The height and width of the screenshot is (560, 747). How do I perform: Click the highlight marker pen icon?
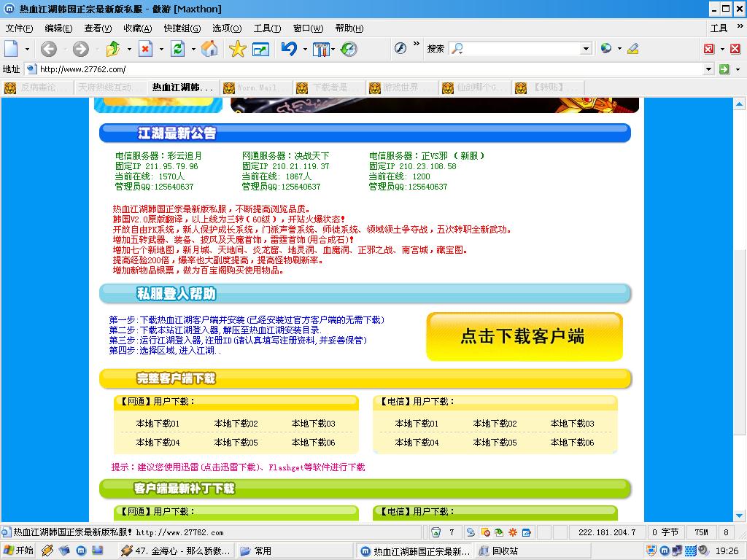coord(632,48)
